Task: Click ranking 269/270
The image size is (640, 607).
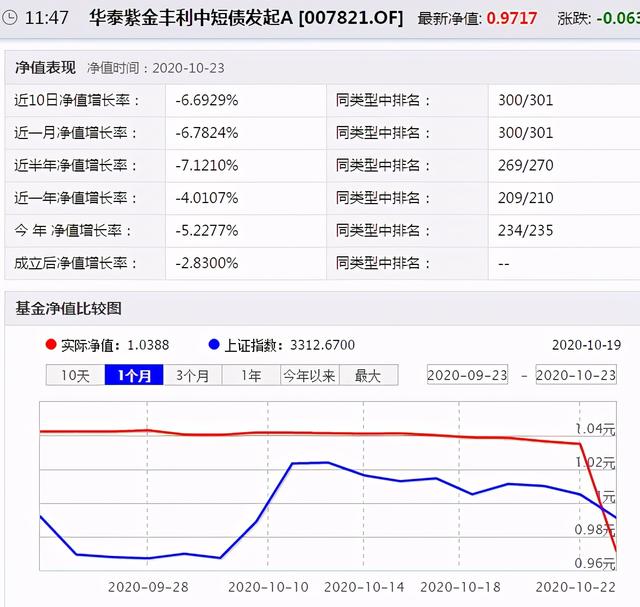Action: [525, 165]
